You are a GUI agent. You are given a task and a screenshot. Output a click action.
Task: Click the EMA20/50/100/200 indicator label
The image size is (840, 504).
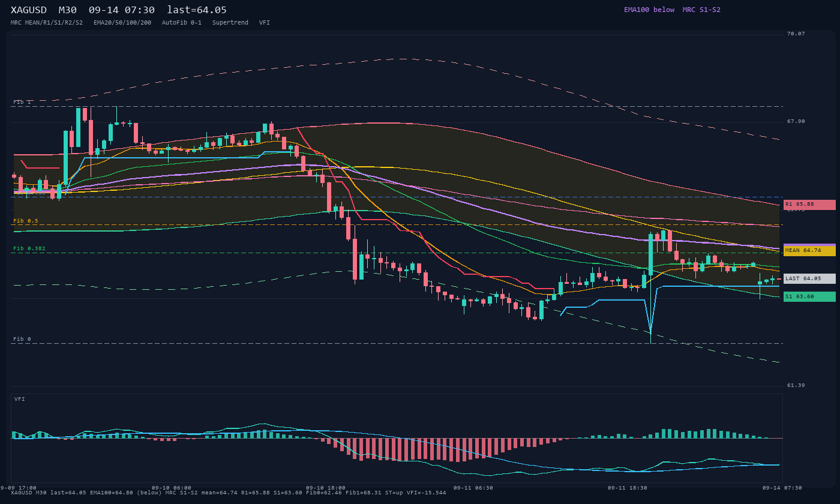[x=122, y=23]
